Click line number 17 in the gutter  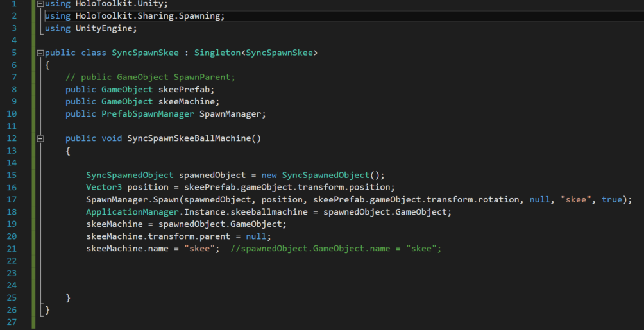[x=12, y=199]
